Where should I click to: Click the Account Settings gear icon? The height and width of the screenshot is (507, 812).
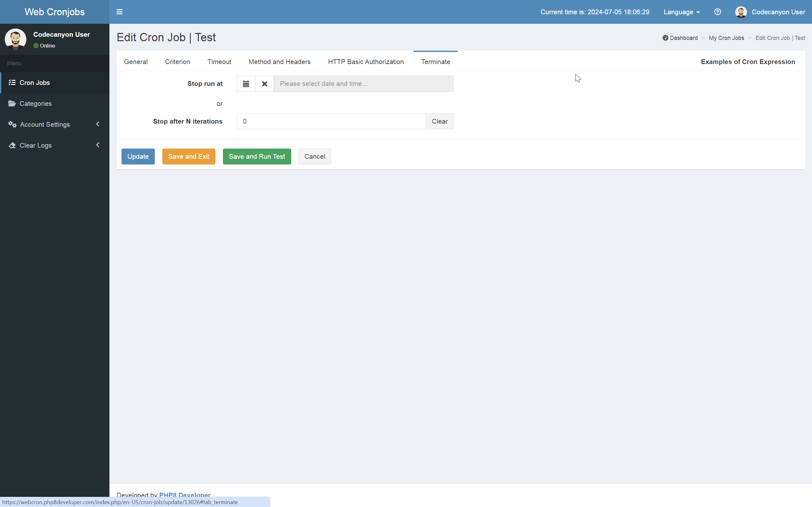[12, 124]
